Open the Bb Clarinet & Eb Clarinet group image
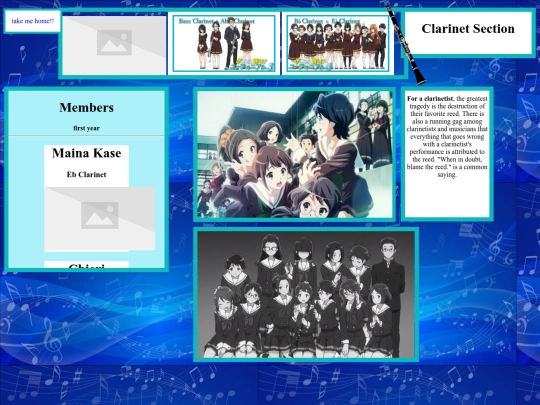 tap(338, 43)
